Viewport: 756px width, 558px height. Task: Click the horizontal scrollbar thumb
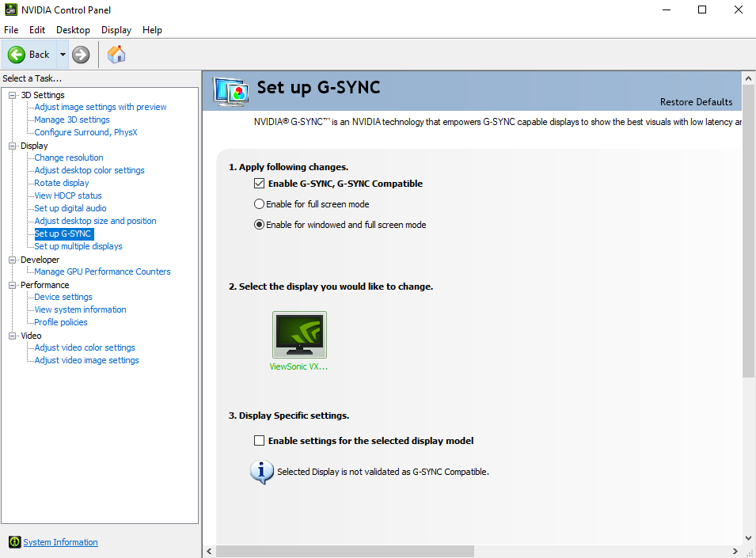[344, 551]
